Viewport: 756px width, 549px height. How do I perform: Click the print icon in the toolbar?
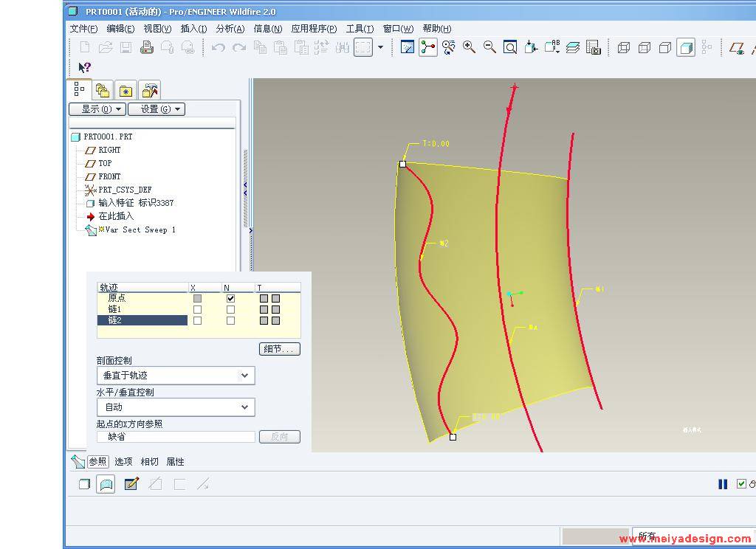point(146,47)
